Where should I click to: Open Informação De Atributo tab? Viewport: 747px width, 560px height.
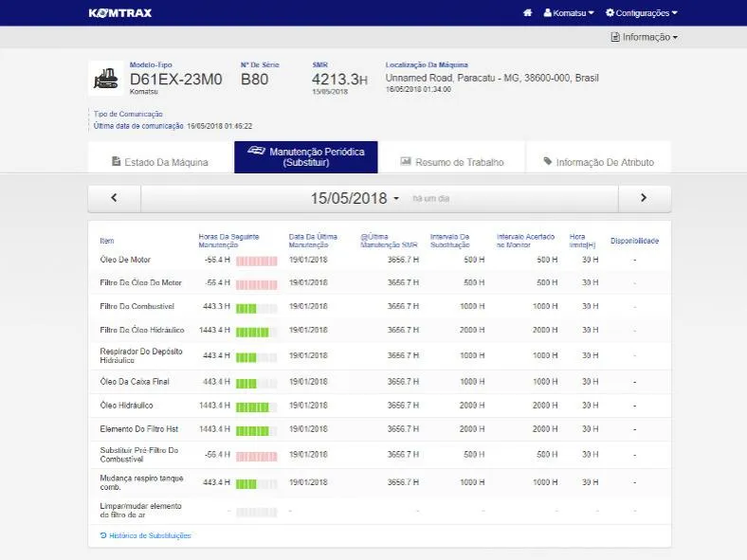[x=598, y=162]
